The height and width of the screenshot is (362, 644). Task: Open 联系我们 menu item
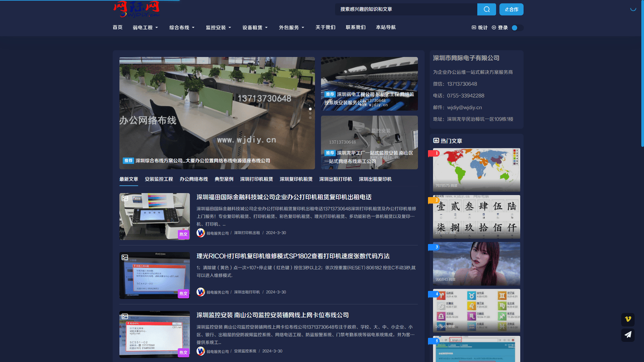click(356, 27)
